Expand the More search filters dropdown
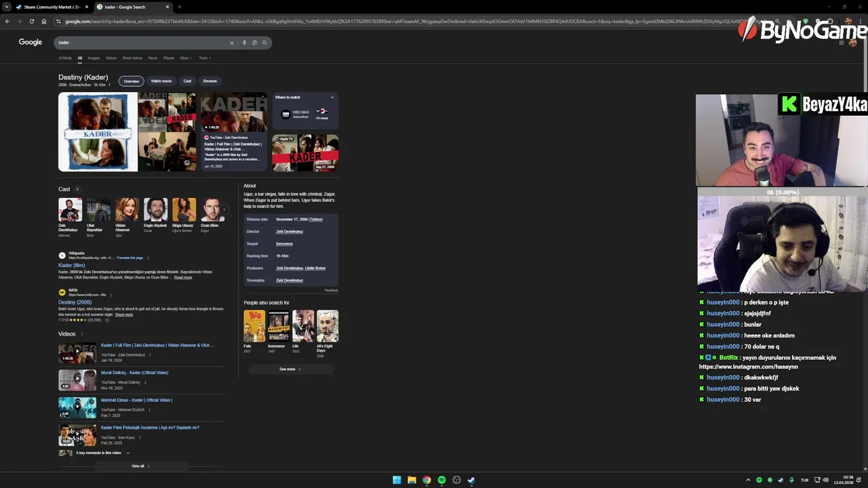Screen dimensions: 868x488 tap(186, 58)
